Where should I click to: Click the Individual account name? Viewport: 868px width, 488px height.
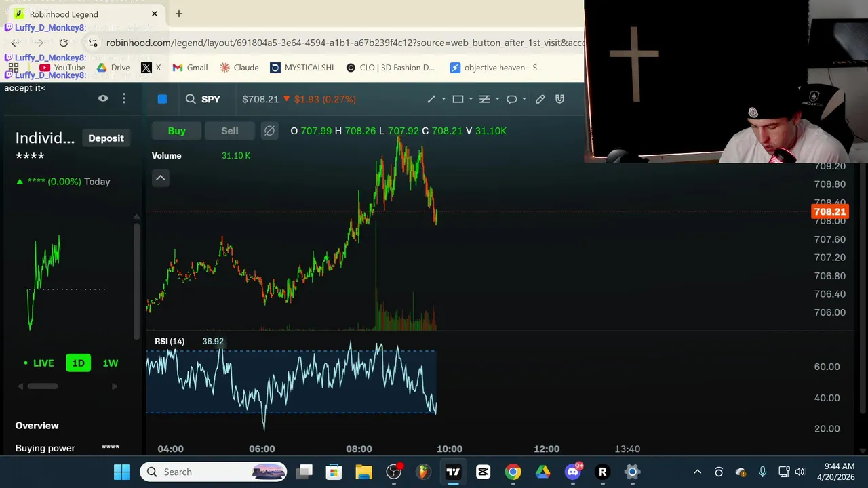(45, 138)
